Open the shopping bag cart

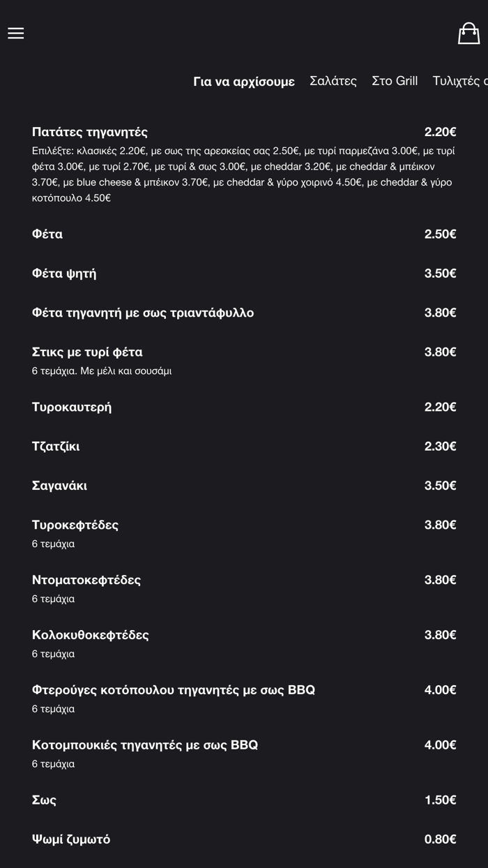468,33
